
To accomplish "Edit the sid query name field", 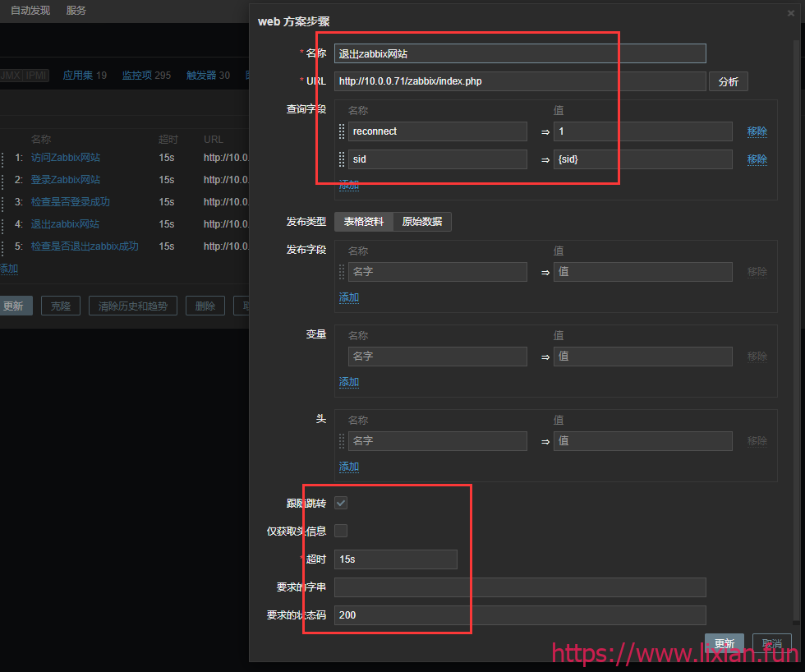I will point(437,159).
